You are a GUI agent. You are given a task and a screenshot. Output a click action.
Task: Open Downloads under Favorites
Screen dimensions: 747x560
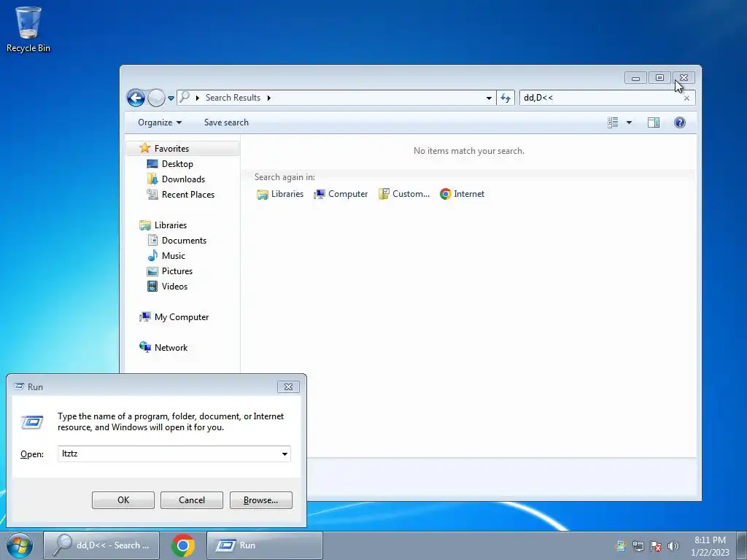point(183,179)
